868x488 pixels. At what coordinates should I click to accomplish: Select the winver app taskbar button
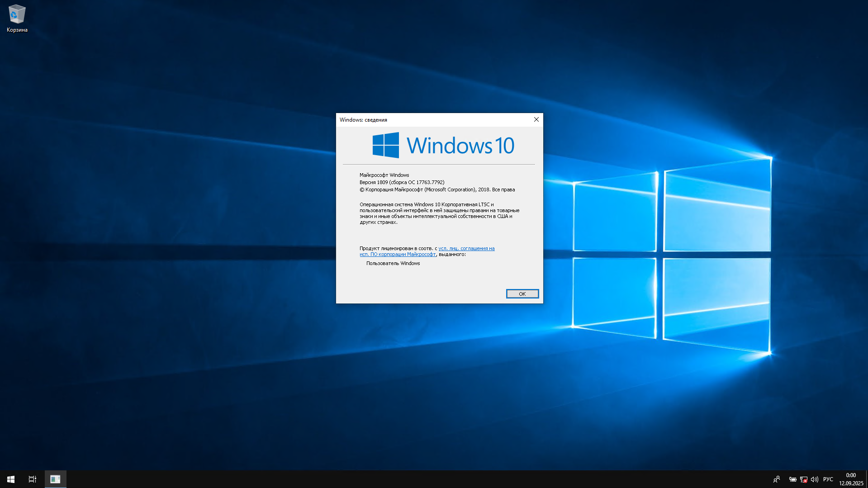(x=55, y=479)
